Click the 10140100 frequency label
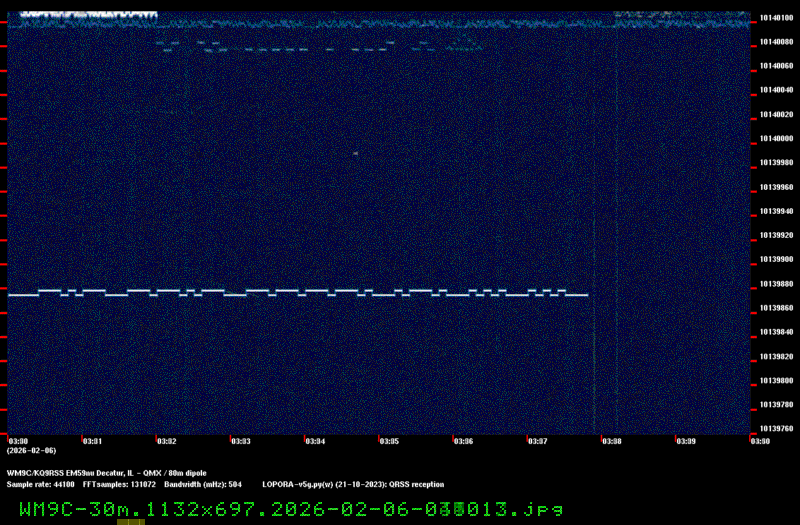 click(776, 18)
